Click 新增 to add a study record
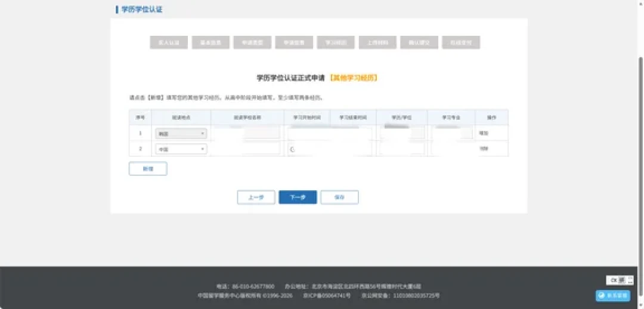 [148, 168]
